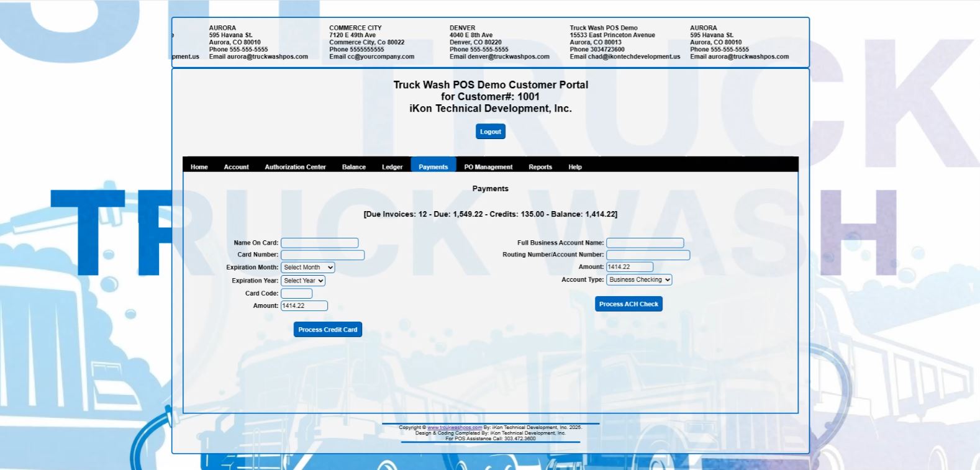Click the credit card Amount field

click(304, 306)
